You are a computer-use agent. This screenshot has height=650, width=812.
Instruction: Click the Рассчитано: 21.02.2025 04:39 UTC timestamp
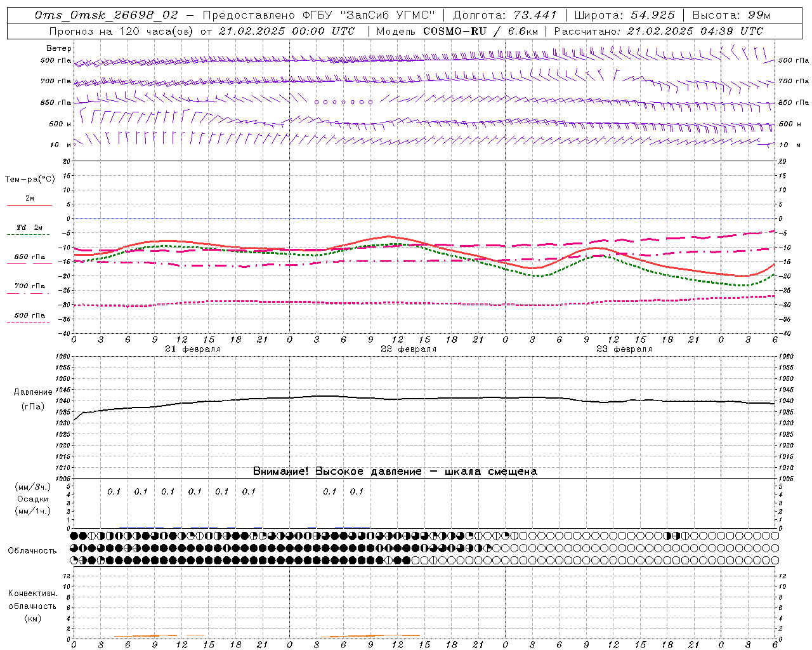click(x=658, y=31)
